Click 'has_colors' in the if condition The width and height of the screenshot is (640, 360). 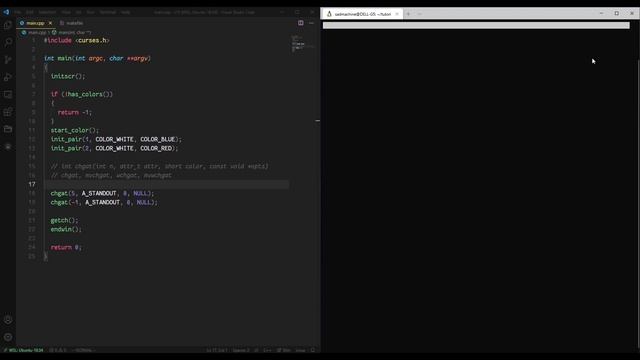click(x=85, y=94)
